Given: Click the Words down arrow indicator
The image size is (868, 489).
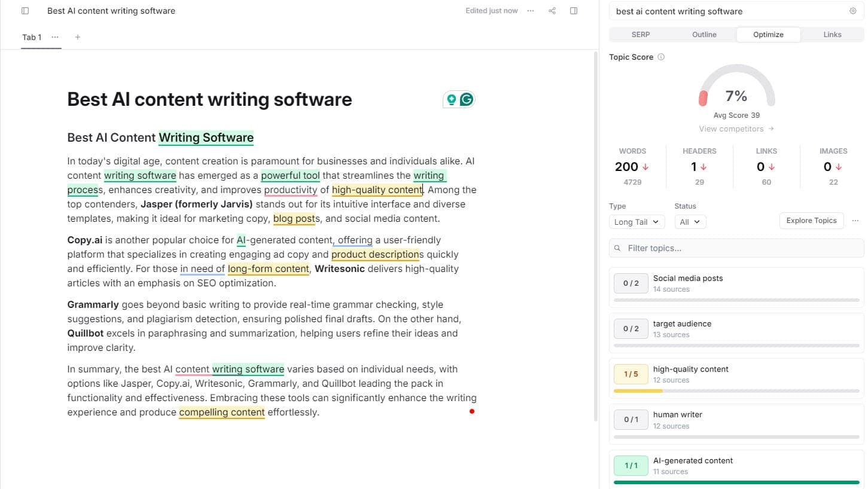Looking at the screenshot, I should 645,167.
